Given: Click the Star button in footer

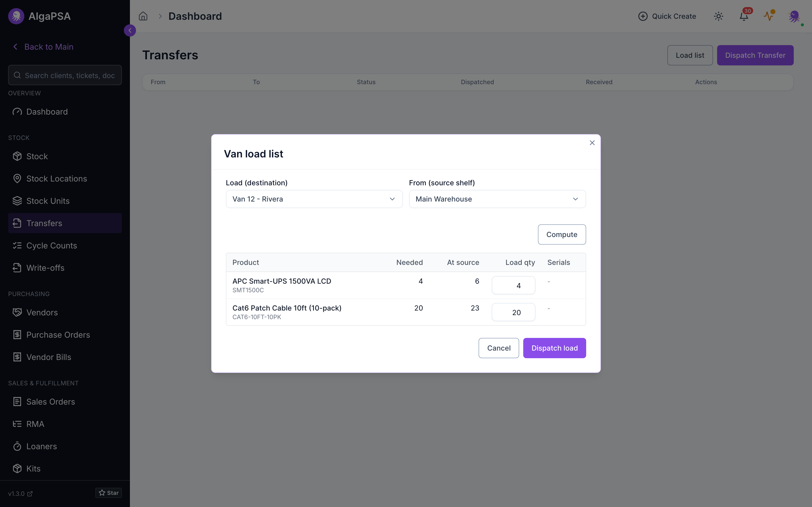Looking at the screenshot, I should tap(108, 493).
